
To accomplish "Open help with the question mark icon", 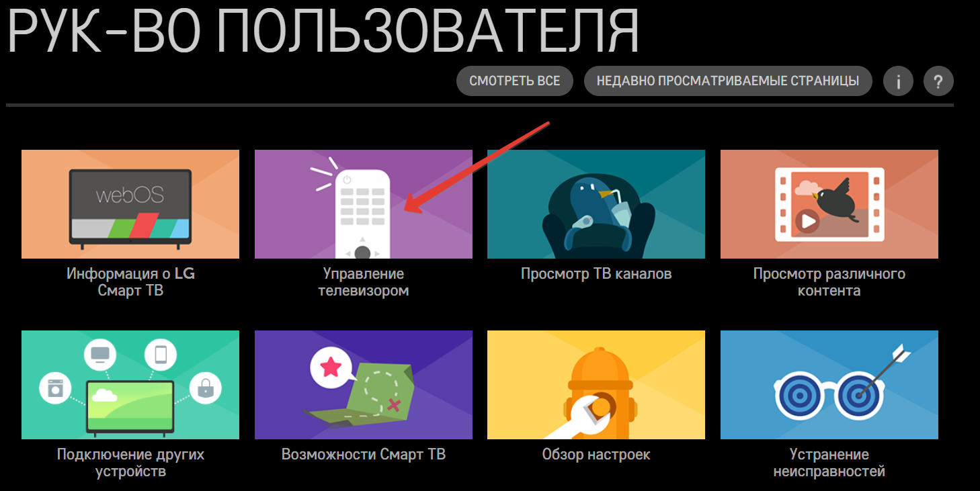I will [x=938, y=82].
